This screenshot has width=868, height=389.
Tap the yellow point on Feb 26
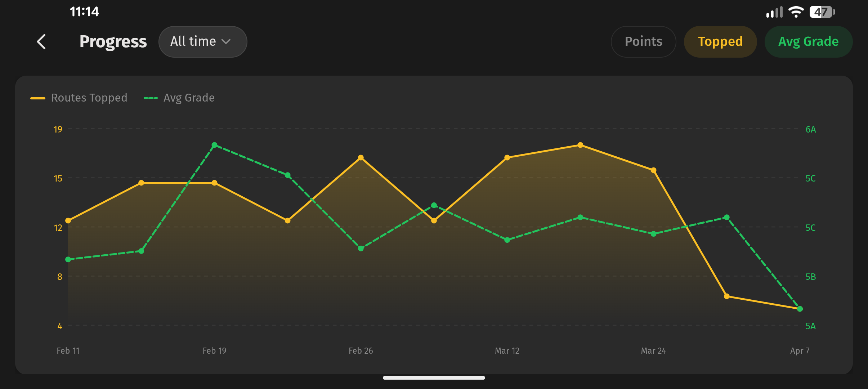(361, 158)
